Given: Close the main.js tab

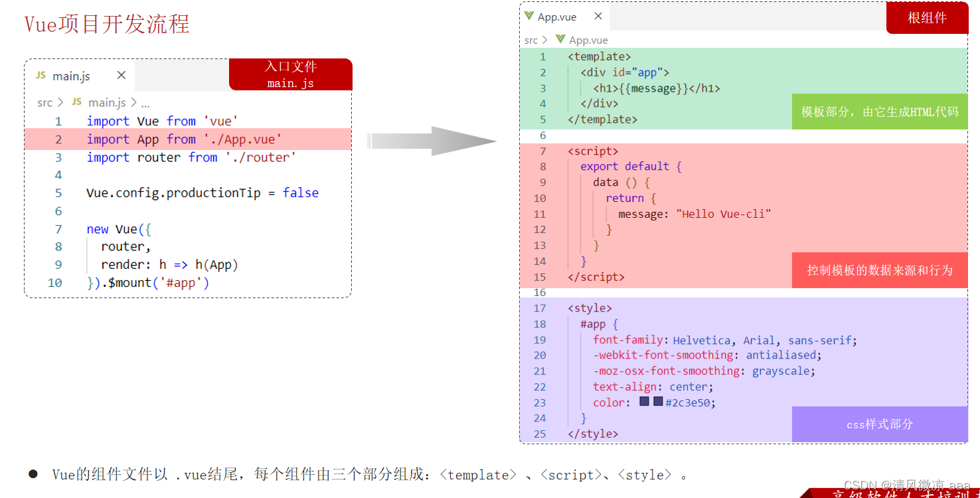Looking at the screenshot, I should 122,75.
